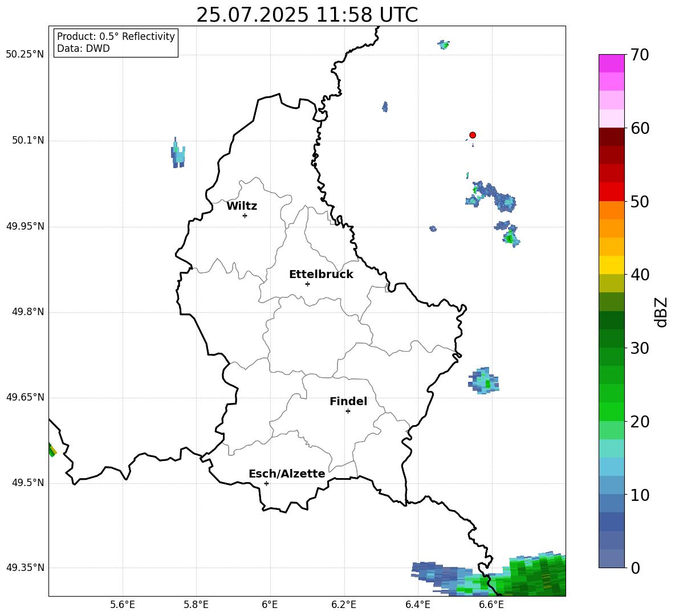Click the 50 tick on the colorbar
This screenshot has height=616, width=675.
click(x=639, y=201)
